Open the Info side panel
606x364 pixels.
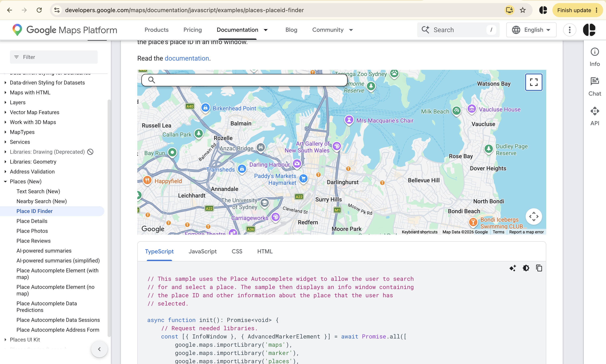(x=594, y=57)
